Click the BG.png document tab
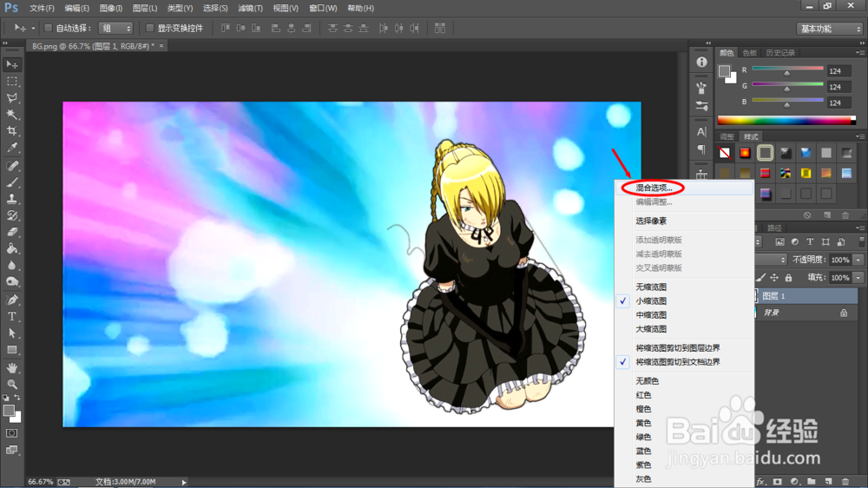The height and width of the screenshot is (488, 868). [93, 46]
